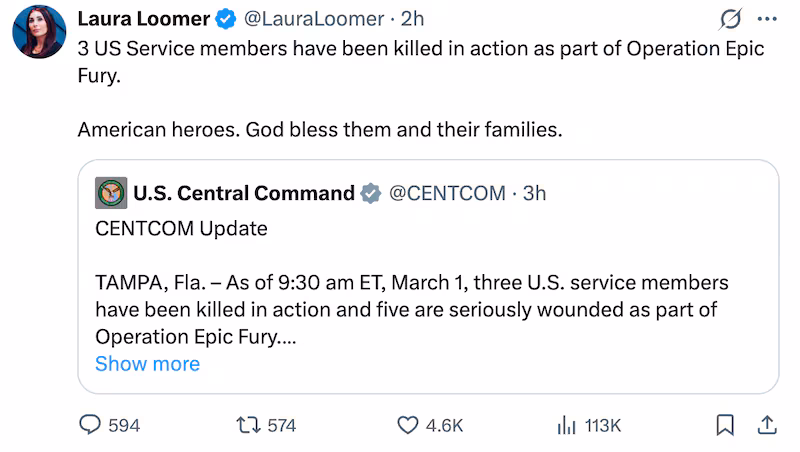Image resolution: width=800 pixels, height=452 pixels.
Task: Click Laura Loomer's blue verified badge
Action: click(x=227, y=19)
